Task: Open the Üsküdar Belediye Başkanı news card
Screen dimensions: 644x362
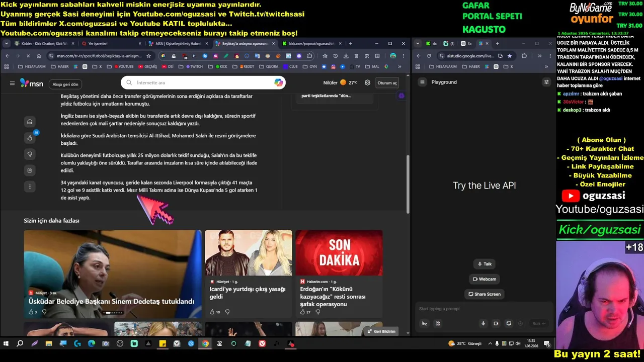Action: point(113,275)
